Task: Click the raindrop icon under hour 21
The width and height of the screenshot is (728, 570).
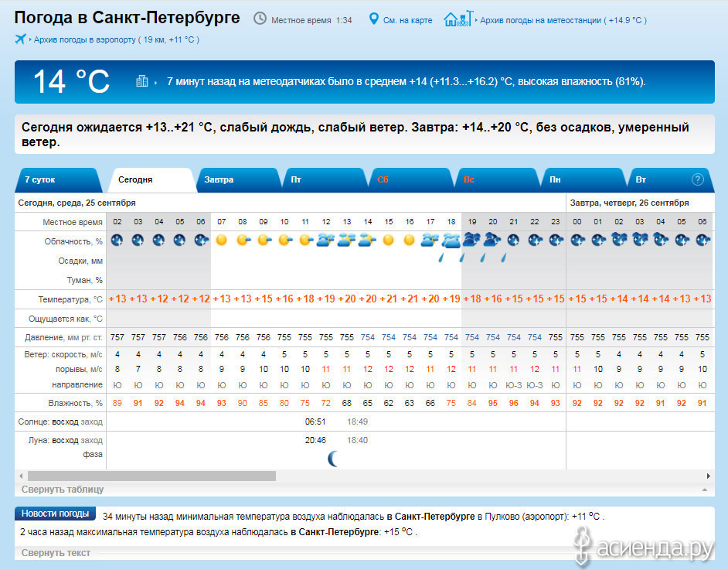Action: [x=504, y=258]
